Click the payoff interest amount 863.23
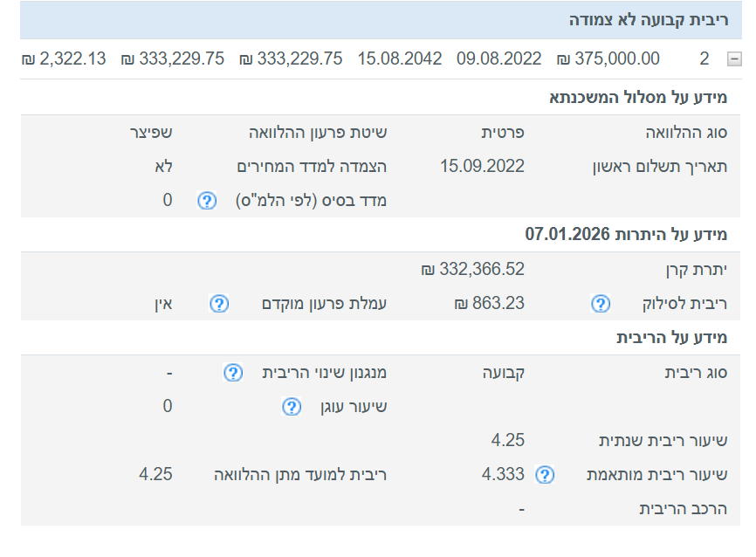This screenshot has width=756, height=557. point(489,304)
